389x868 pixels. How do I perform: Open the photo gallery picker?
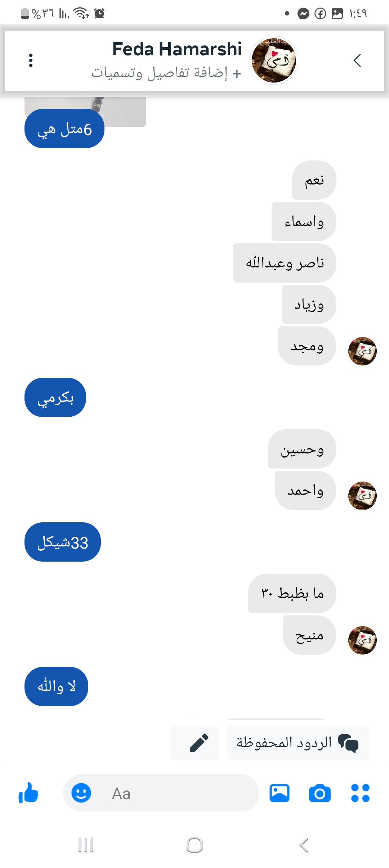(x=280, y=793)
